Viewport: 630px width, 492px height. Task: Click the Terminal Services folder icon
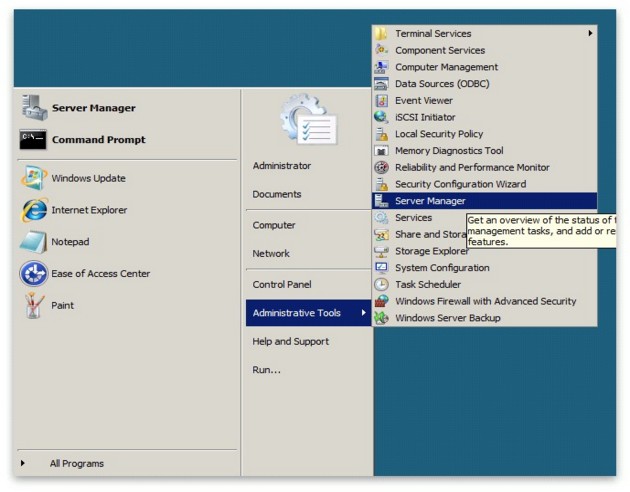pyautogui.click(x=381, y=33)
